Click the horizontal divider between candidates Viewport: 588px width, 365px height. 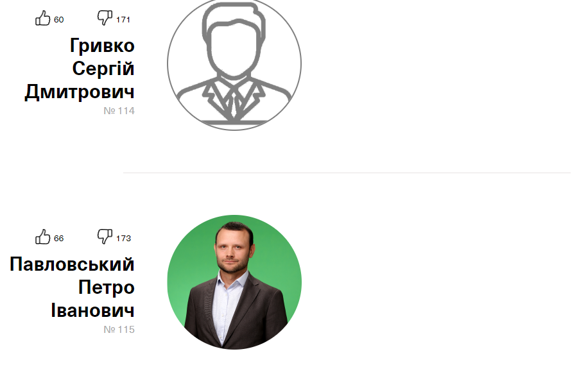[347, 173]
